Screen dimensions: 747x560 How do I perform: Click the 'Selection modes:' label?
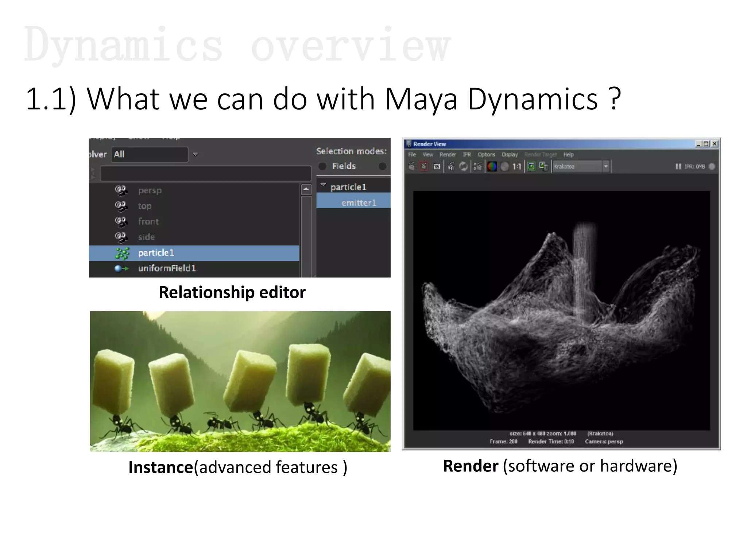point(351,151)
